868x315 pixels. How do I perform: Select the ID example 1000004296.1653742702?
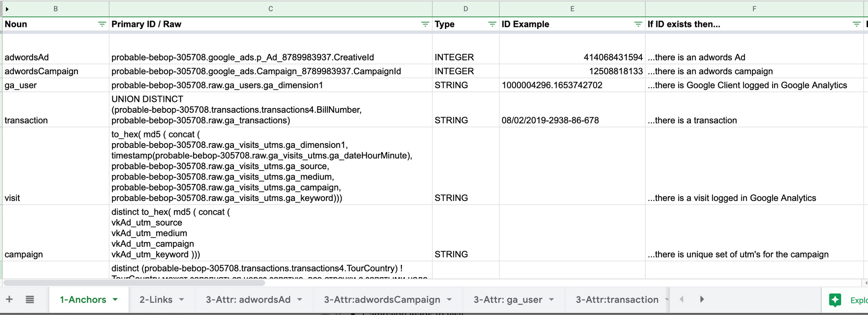point(572,85)
